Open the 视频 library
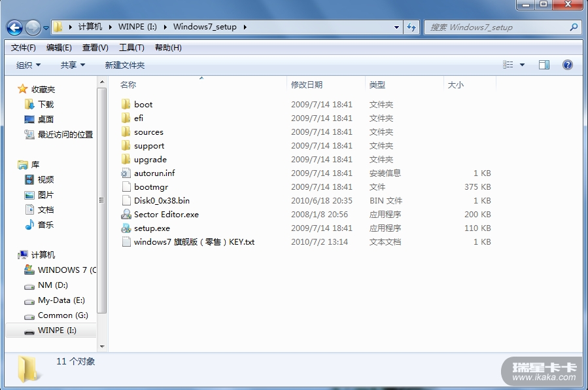 point(46,180)
